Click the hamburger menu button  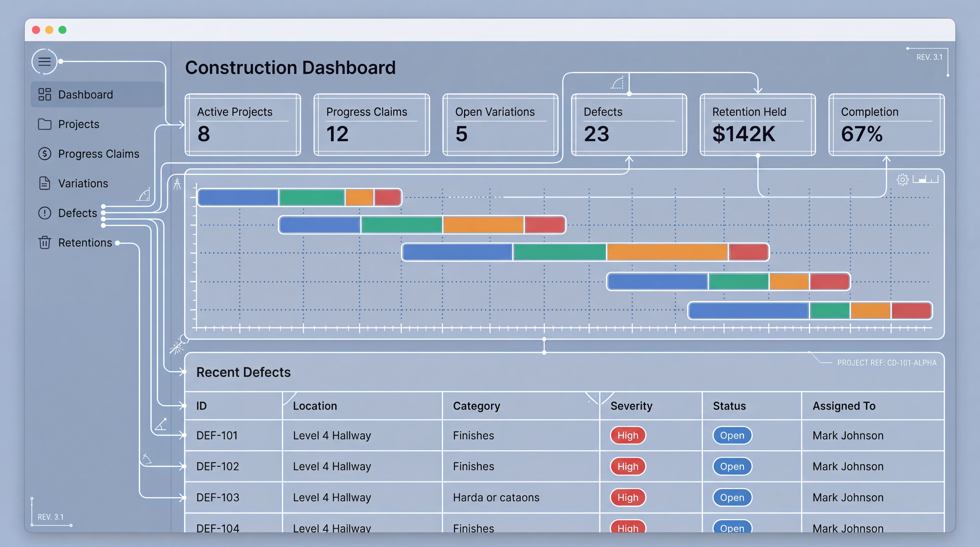[45, 61]
